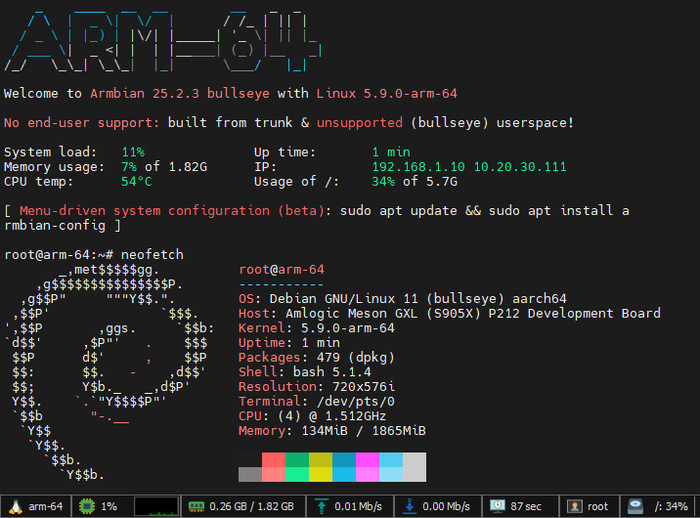Click the 'Armbian 25.2.3 bullseye' welcome text
The height and width of the screenshot is (518, 700).
click(180, 94)
